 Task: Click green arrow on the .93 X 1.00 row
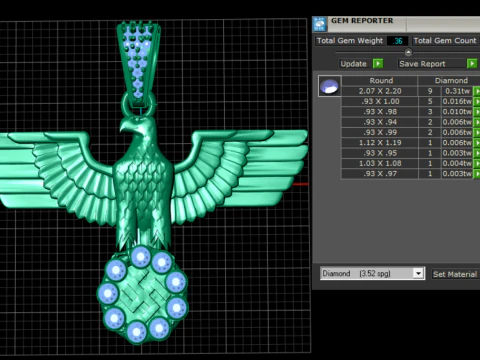477,101
